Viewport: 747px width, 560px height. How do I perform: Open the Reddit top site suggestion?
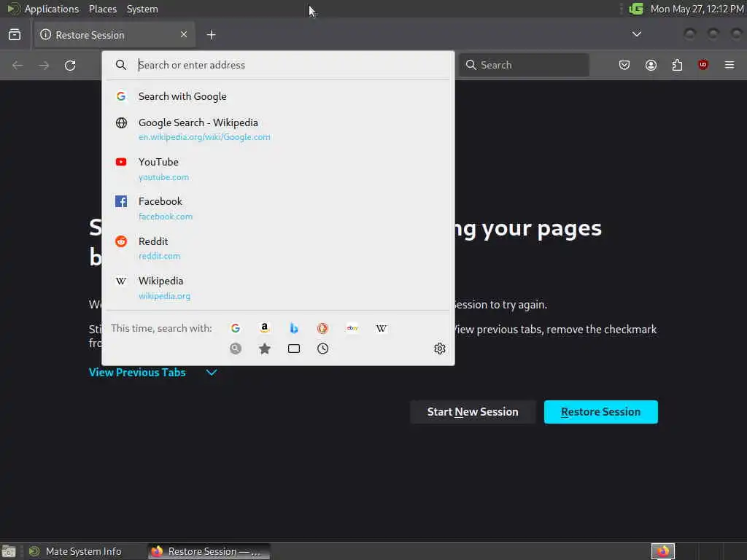click(278, 248)
